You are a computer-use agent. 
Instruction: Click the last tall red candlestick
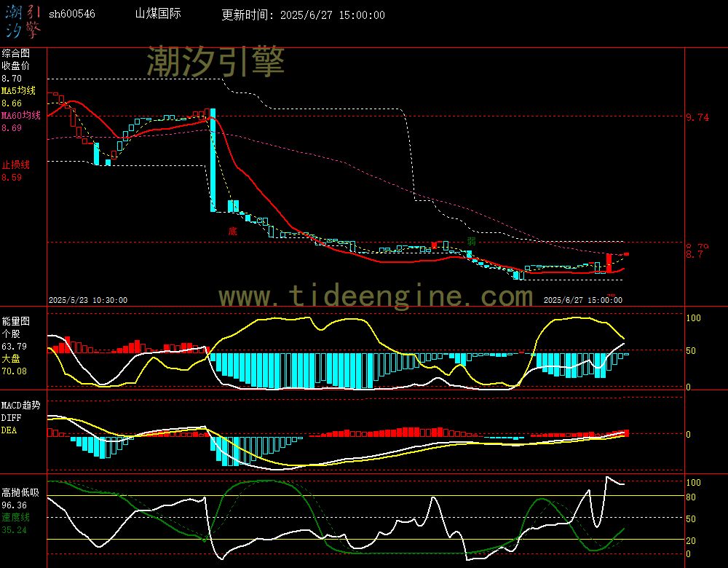pyautogui.click(x=609, y=263)
